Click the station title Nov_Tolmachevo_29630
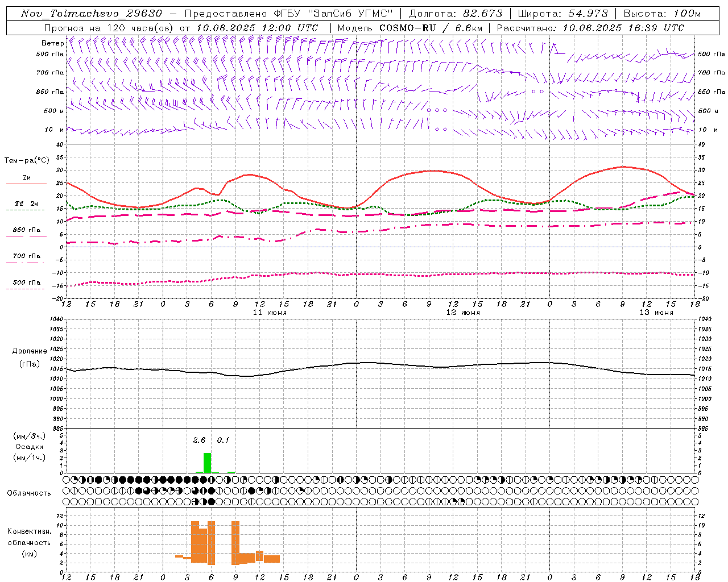Image resolution: width=728 pixels, height=582 pixels. [91, 14]
